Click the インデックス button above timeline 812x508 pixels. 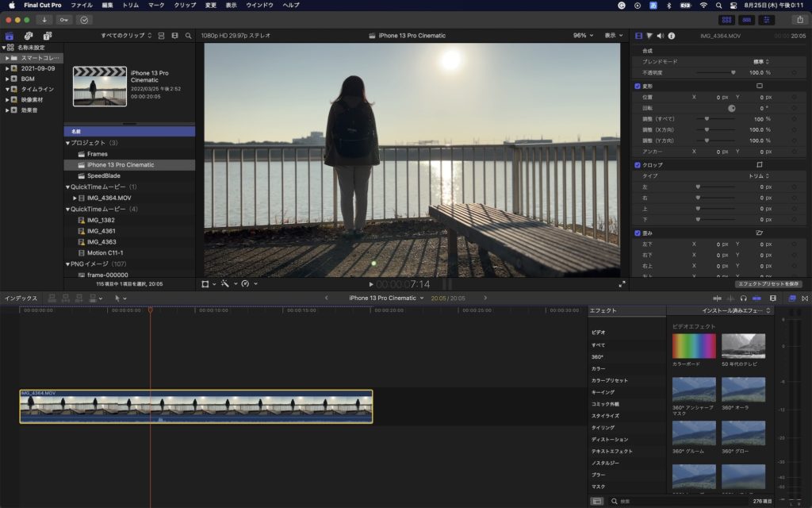pos(21,298)
